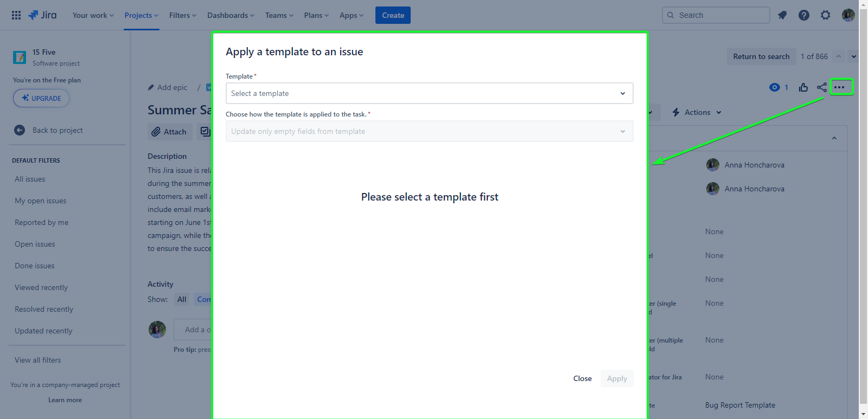Click the share issue icon
Viewport: 868px width, 419px height.
(x=822, y=87)
